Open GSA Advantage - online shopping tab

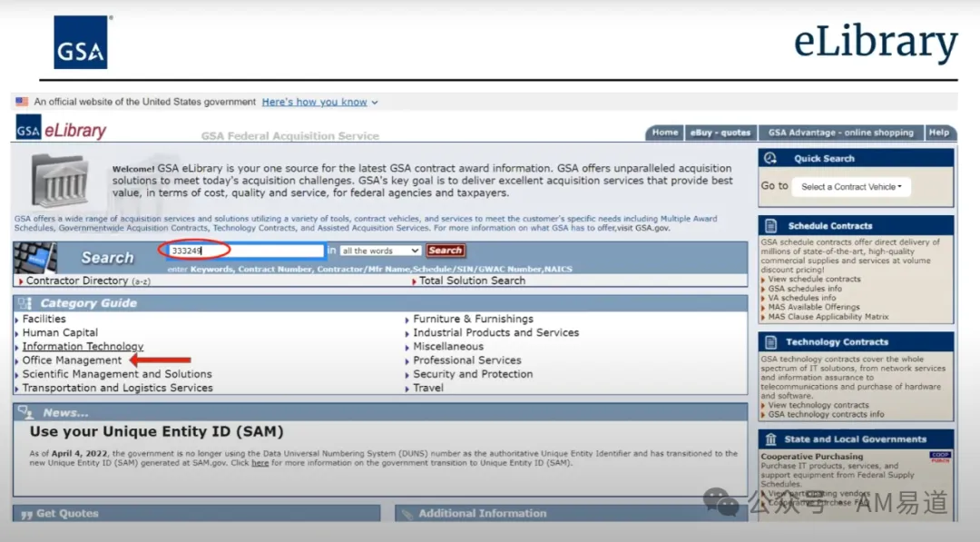click(x=840, y=133)
